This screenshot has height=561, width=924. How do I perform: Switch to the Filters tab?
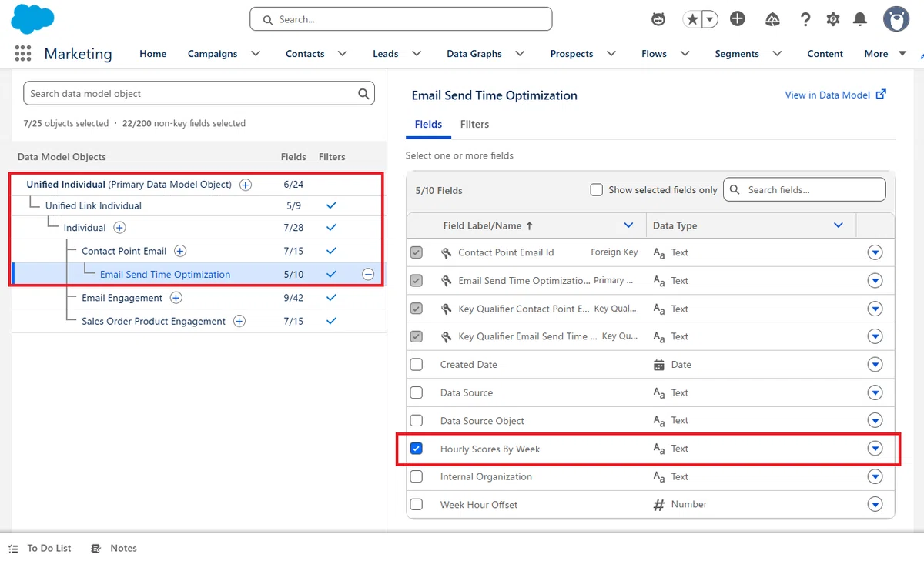click(474, 124)
